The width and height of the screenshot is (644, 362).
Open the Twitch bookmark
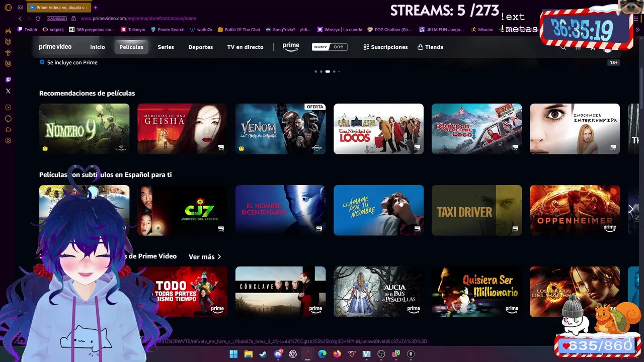tap(27, 30)
